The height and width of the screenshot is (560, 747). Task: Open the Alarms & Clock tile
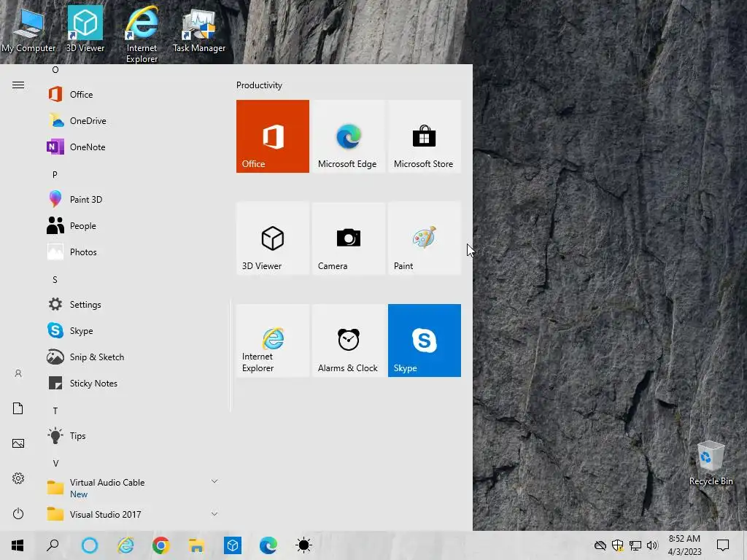[348, 341]
